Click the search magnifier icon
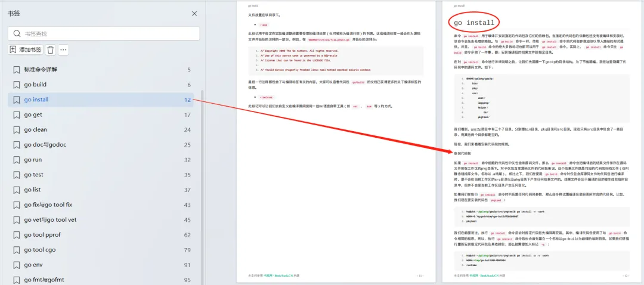This screenshot has height=285, width=644. 17,33
